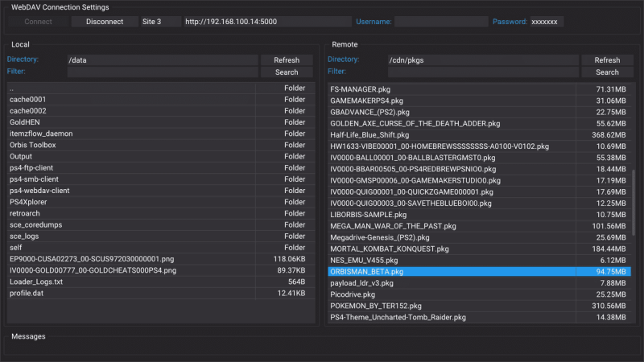Click Search in the Remote panel
Viewport: 644px width, 362px height.
tap(607, 72)
